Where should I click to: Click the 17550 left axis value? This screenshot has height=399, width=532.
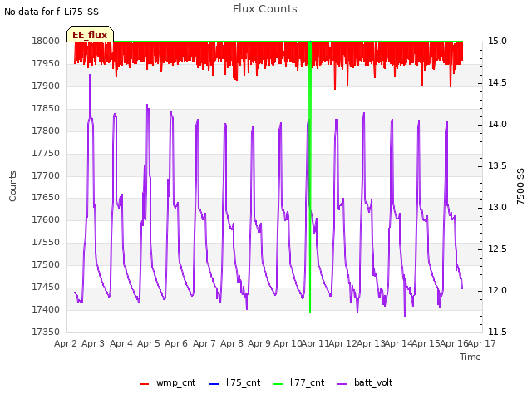point(46,242)
